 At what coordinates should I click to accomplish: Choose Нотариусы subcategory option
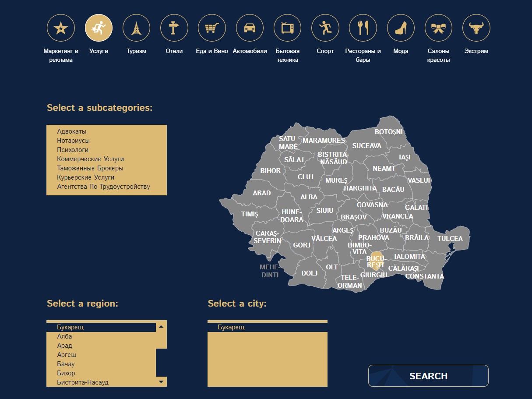click(73, 141)
